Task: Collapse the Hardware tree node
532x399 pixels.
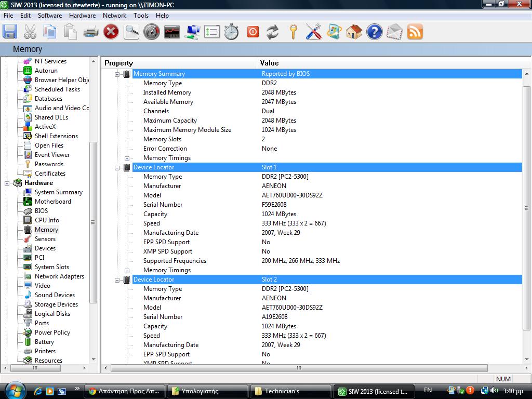Action: pos(7,183)
